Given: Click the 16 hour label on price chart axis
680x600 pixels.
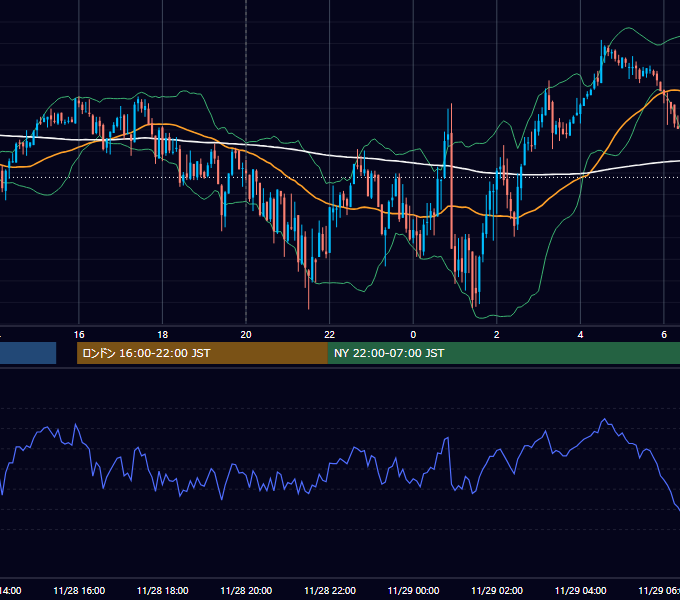Looking at the screenshot, I should coord(79,335).
